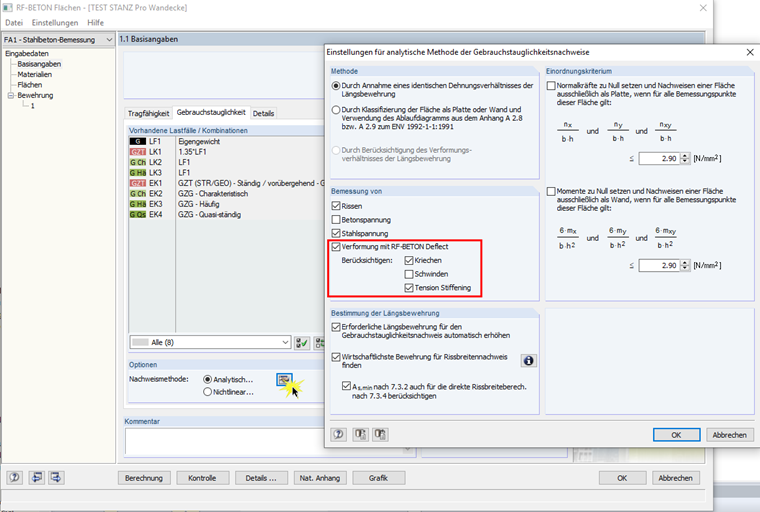Select the LK2 row with G Ch badge
The width and height of the screenshot is (760, 512).
pyautogui.click(x=226, y=162)
